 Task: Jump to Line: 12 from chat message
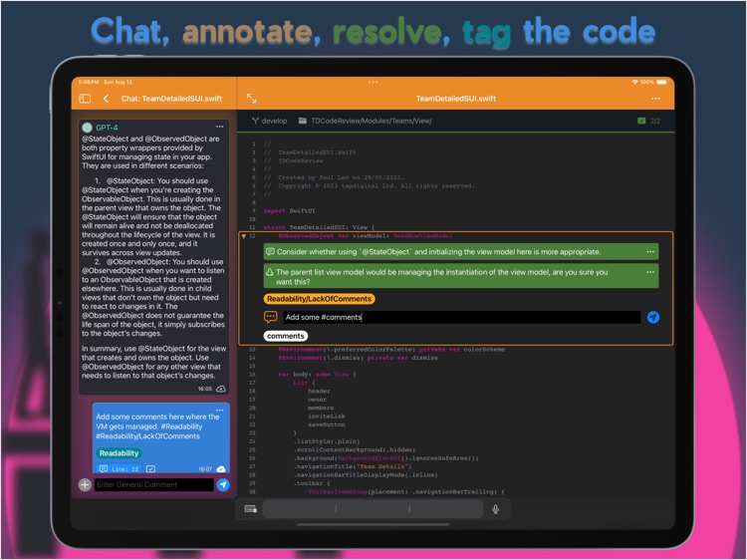[120, 469]
